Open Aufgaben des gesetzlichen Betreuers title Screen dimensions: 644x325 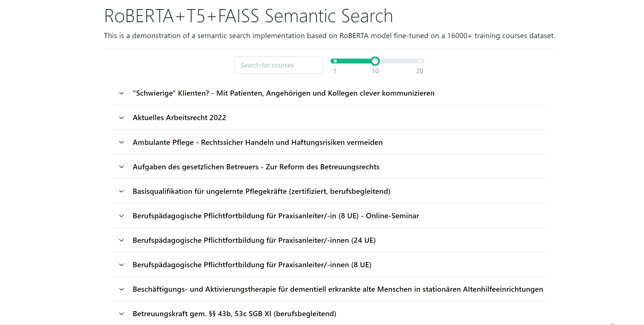pyautogui.click(x=256, y=167)
